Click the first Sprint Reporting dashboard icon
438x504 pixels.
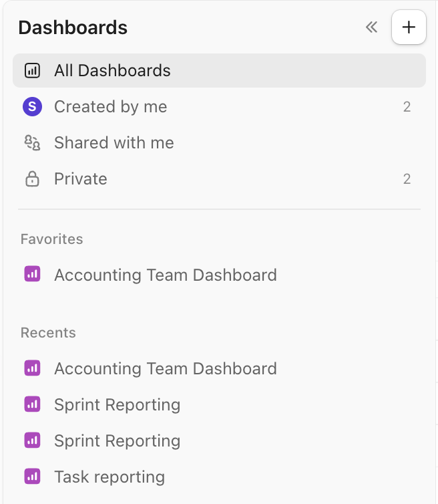pos(32,404)
